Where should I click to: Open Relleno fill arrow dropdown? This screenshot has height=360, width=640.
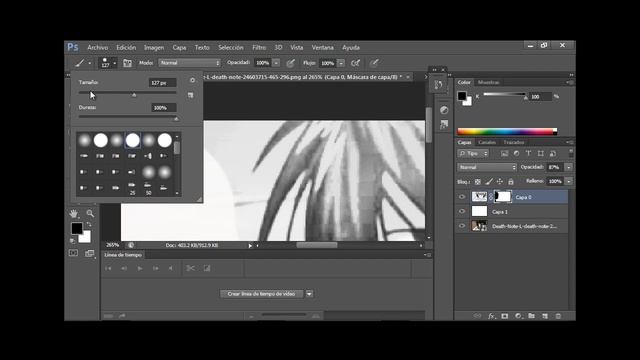click(569, 181)
